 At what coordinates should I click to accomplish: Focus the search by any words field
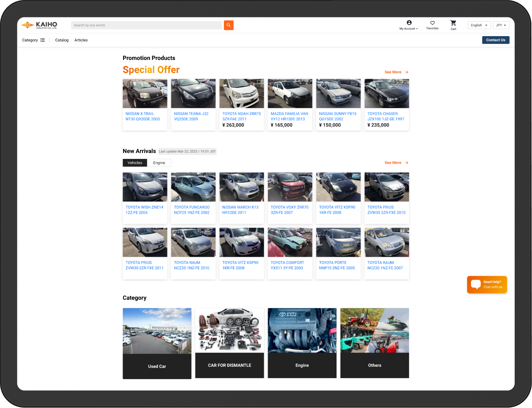(146, 25)
